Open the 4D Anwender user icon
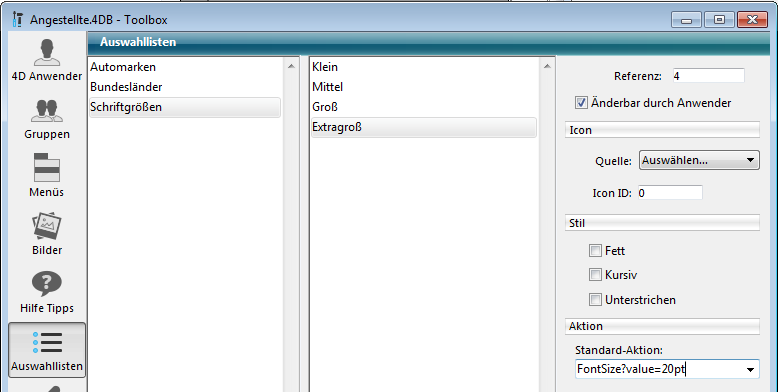 tap(47, 53)
